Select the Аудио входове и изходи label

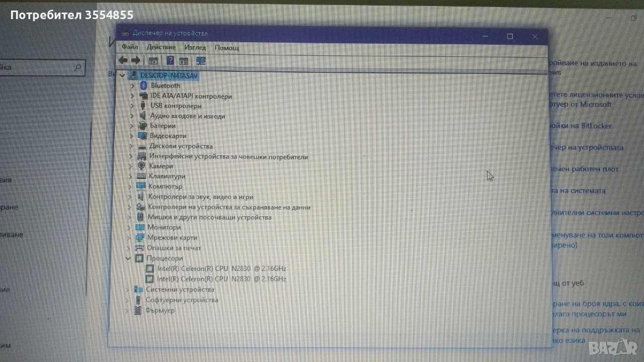188,116
